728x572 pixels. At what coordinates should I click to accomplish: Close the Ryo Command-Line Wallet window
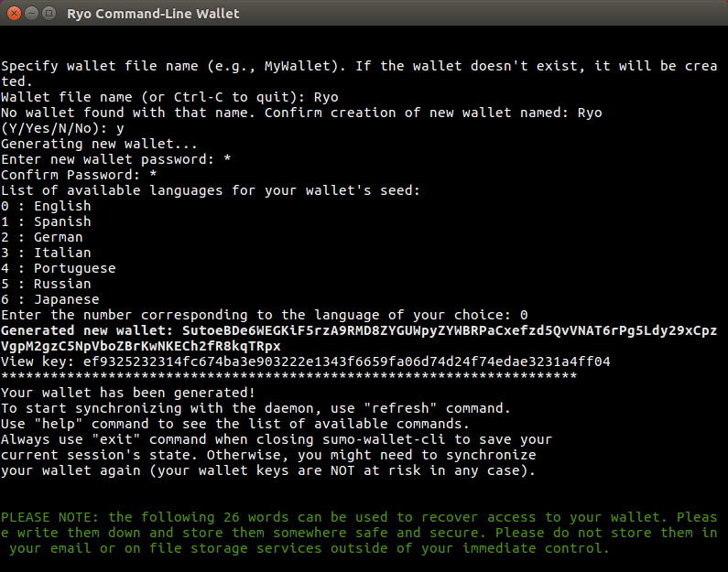coord(15,14)
